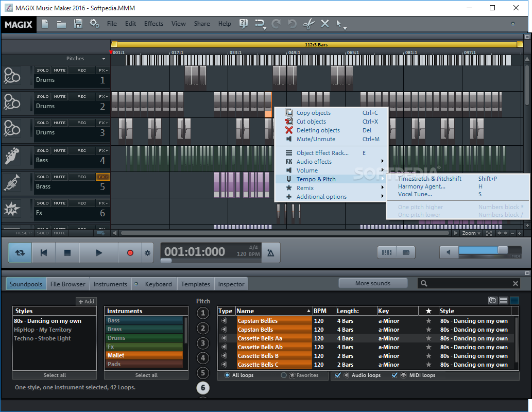Click the Bass track guitar icon
The width and height of the screenshot is (532, 412).
[x=12, y=156]
